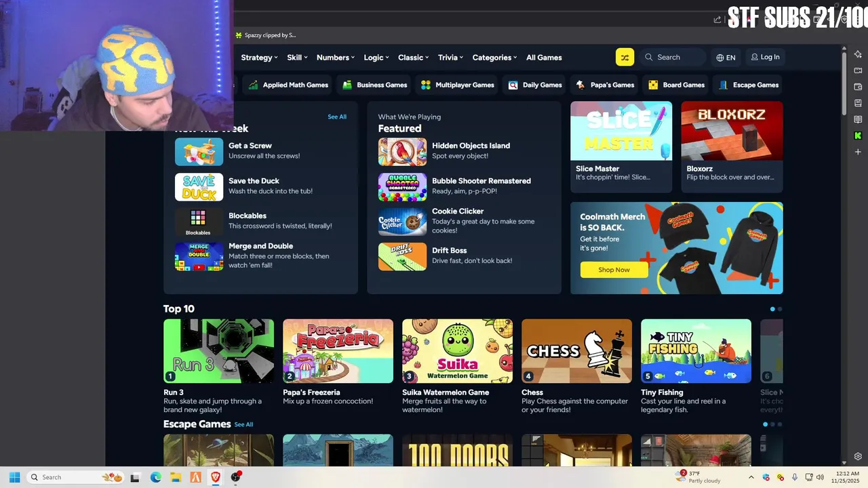Expand the Logic menu dropdown
Screen dimensions: 868x488
point(376,58)
